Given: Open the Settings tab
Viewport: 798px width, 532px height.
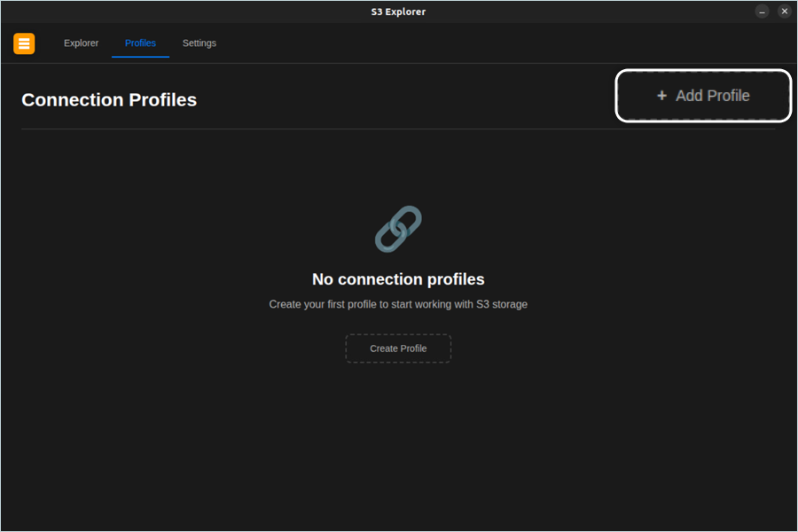Looking at the screenshot, I should [199, 43].
